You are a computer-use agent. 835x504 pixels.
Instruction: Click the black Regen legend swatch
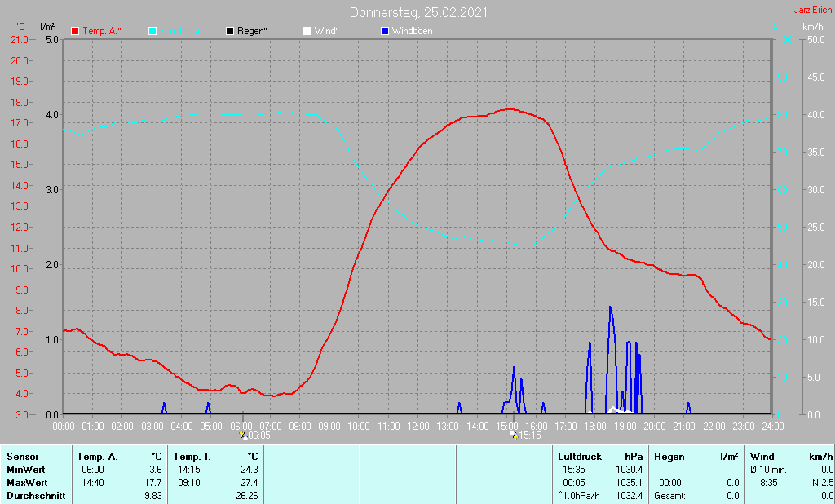[230, 32]
